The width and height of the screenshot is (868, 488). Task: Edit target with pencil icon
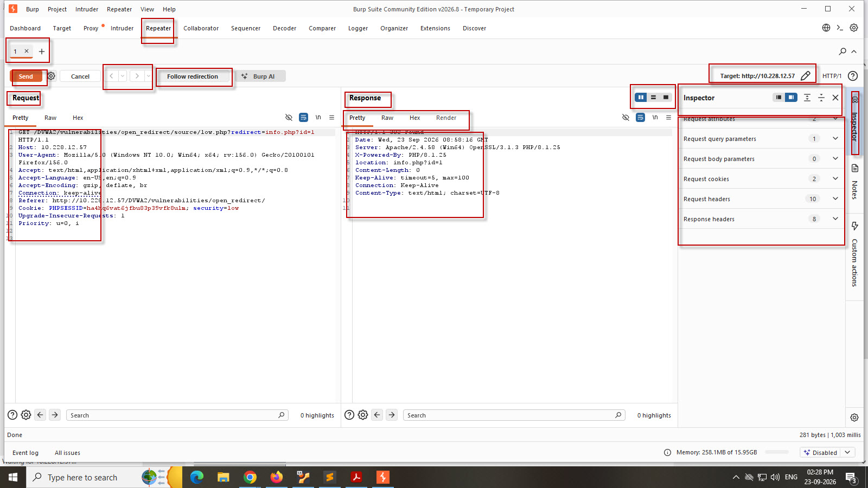[x=806, y=76]
